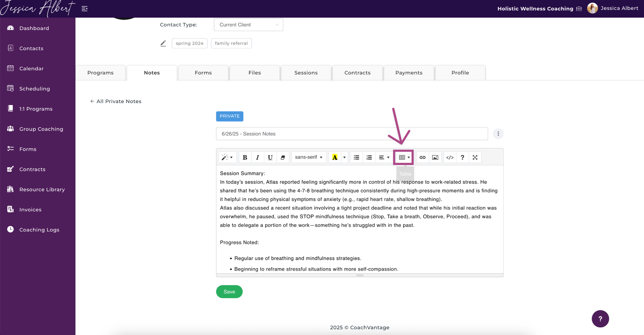Toggle ordered numbered list
This screenshot has height=335, width=644.
click(369, 157)
